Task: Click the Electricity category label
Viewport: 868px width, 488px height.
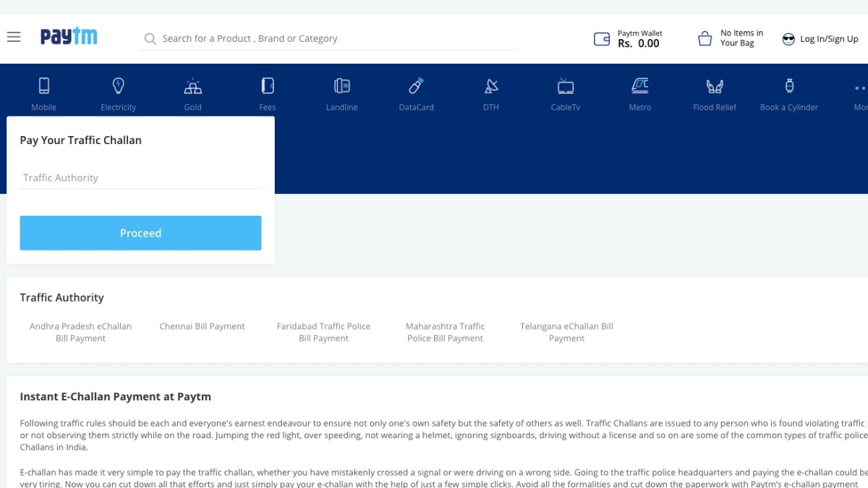Action: point(119,107)
